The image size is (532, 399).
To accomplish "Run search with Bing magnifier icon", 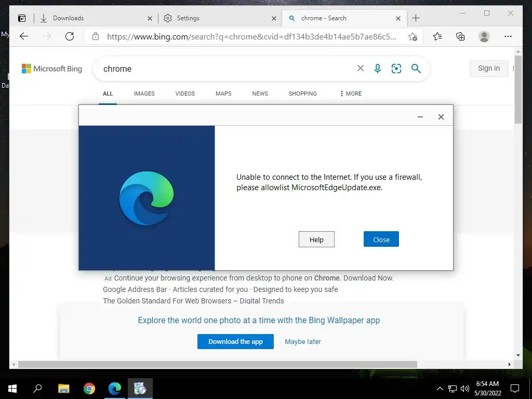I will [x=416, y=69].
